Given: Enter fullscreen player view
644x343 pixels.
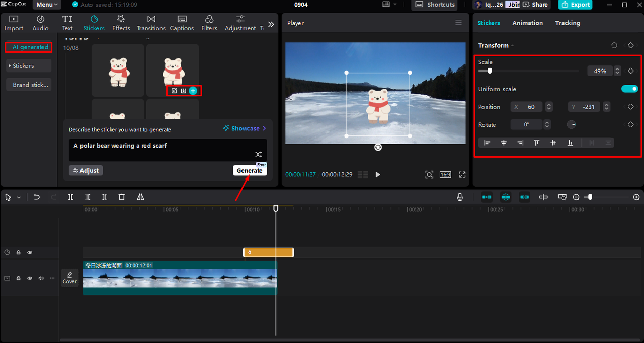Looking at the screenshot, I should tap(462, 174).
